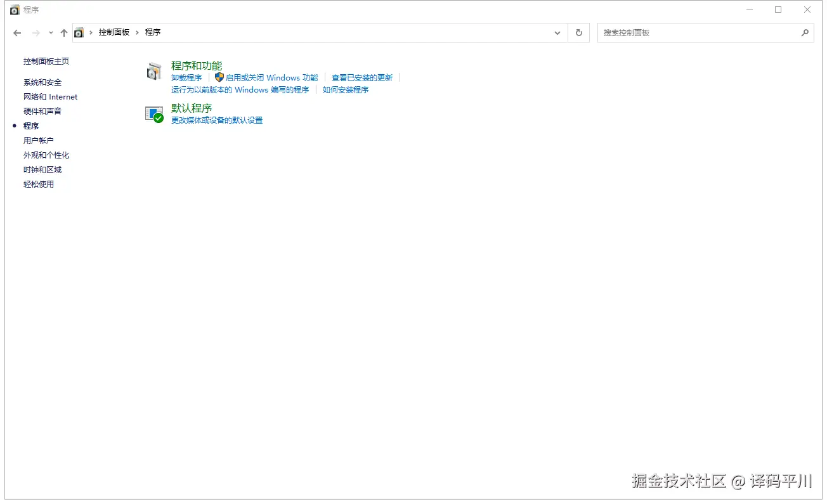Click the forward arrow navigation button
The image size is (827, 504).
36,33
